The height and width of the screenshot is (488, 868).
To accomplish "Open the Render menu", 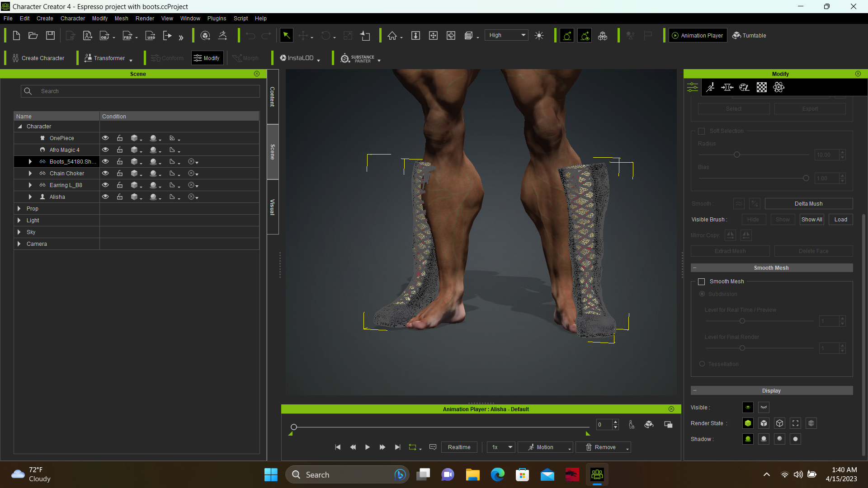I will click(x=145, y=19).
